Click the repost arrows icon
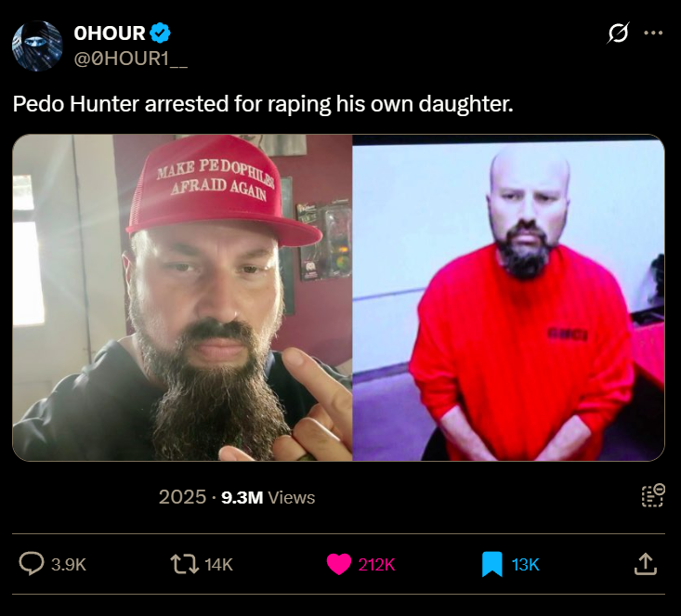This screenshot has width=681, height=616. pos(185,564)
